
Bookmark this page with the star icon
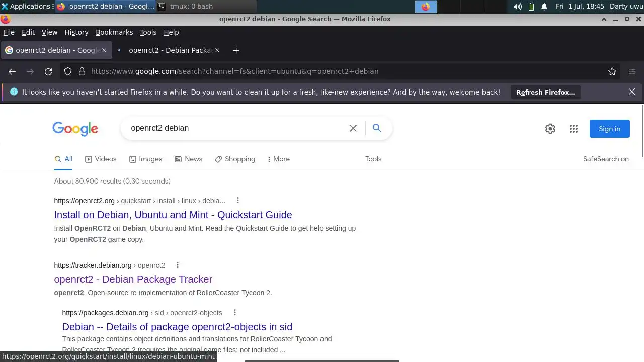coord(612,71)
